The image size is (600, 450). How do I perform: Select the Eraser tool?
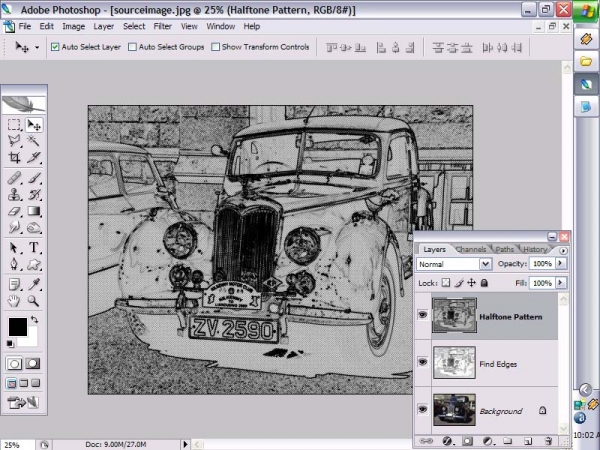coord(14,211)
